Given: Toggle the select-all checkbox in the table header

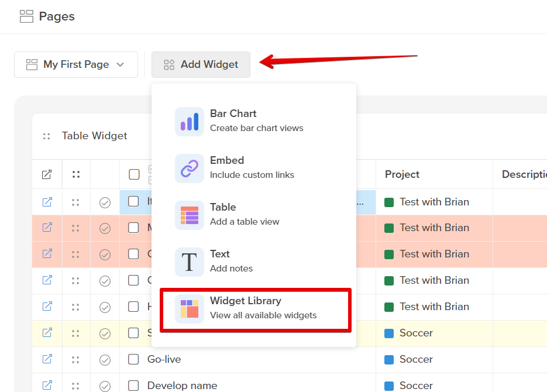Looking at the screenshot, I should tap(134, 174).
